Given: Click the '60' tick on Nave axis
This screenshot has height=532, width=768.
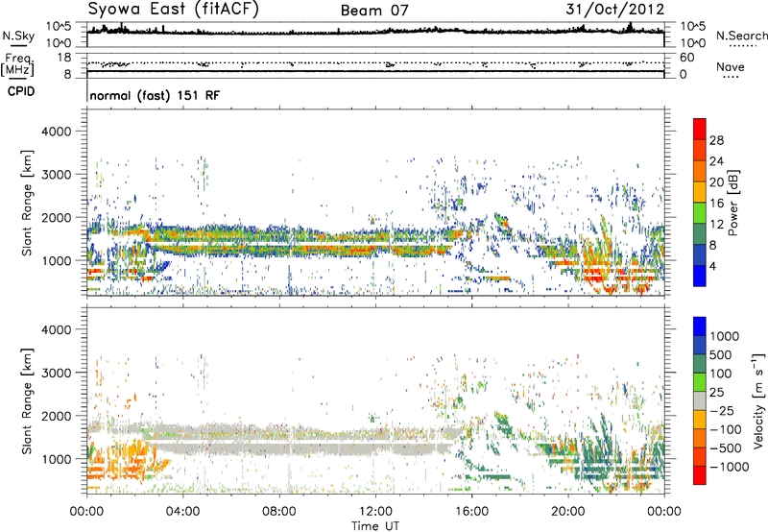Looking at the screenshot, I should pyautogui.click(x=686, y=58).
